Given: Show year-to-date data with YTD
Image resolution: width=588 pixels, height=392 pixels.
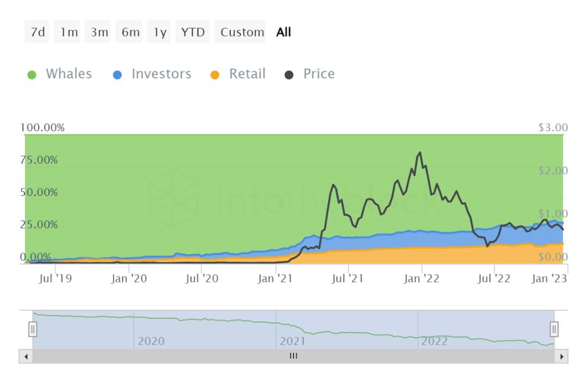Looking at the screenshot, I should 193,32.
